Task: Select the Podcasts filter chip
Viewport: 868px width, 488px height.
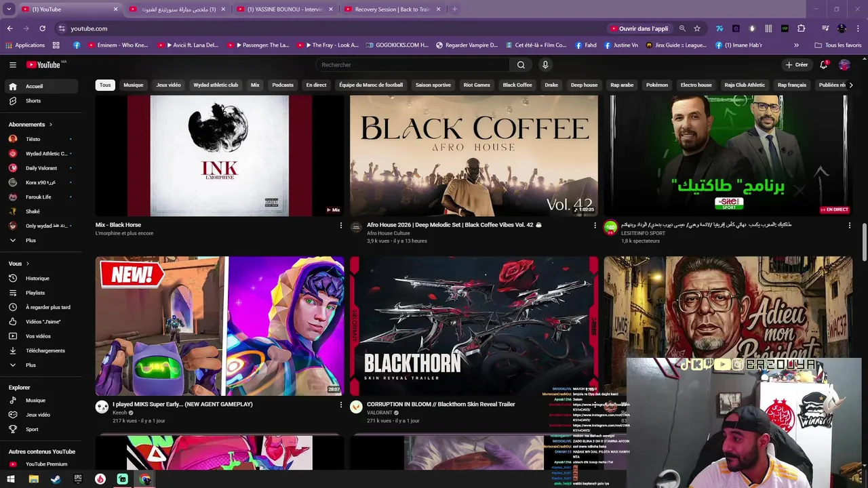Action: point(283,85)
